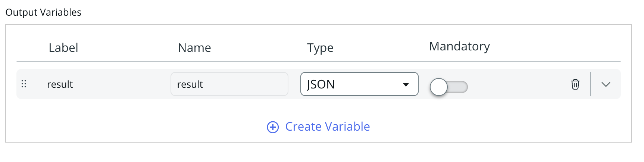Screen dimensions: 644x162
Task: Open the JSON type dropdown
Action: 359,84
